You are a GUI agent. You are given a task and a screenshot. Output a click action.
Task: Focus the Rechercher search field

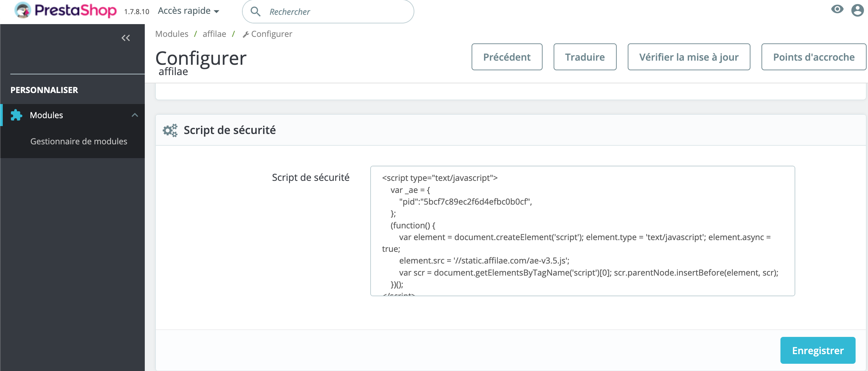[328, 12]
